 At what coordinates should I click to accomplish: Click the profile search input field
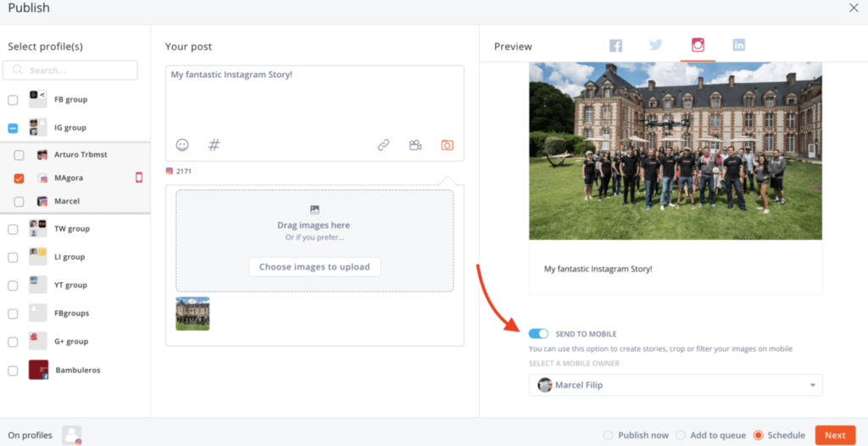(70, 70)
